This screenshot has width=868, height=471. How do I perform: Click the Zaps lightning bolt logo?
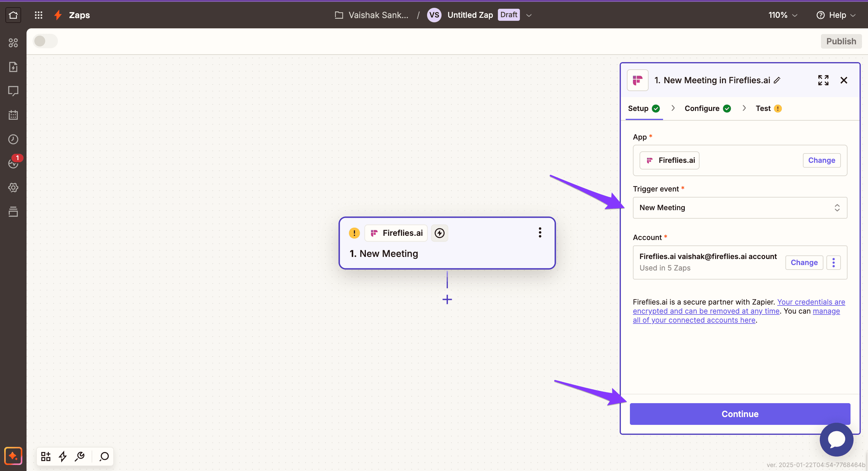[x=58, y=15]
